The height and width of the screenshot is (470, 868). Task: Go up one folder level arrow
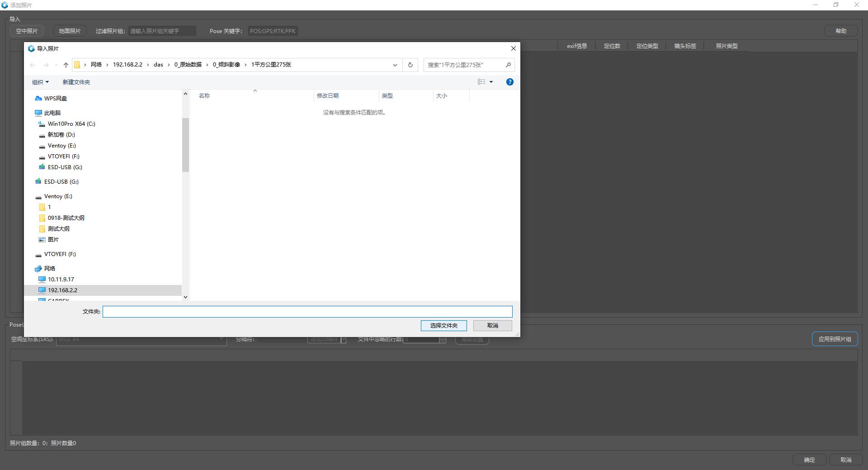click(66, 65)
